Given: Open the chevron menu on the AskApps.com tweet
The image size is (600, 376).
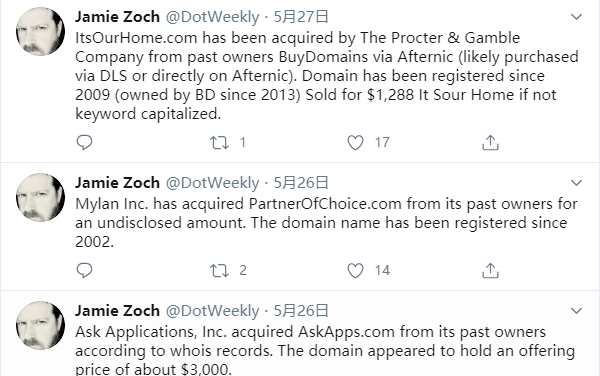Looking at the screenshot, I should [x=576, y=311].
